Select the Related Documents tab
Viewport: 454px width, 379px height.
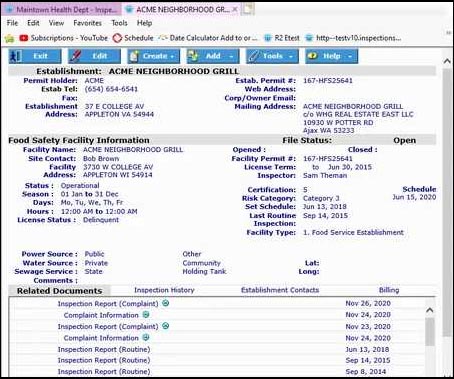[59, 291]
